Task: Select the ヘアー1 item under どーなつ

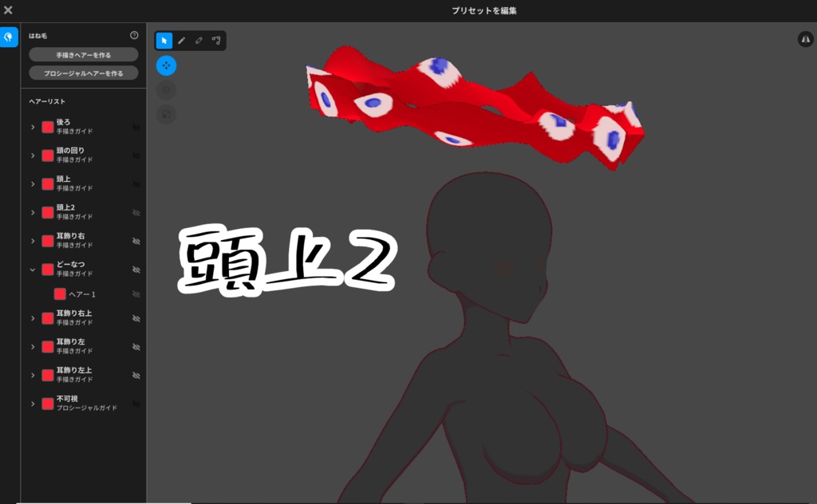Action: pos(84,295)
